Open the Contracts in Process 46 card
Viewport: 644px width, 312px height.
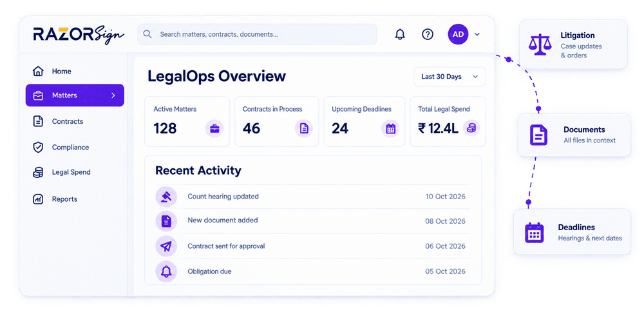click(276, 121)
